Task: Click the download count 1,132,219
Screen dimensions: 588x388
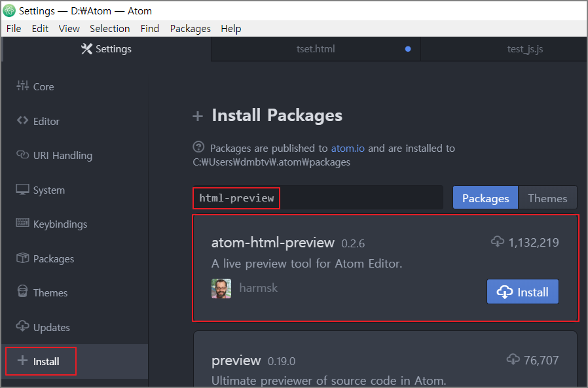Action: (x=533, y=242)
